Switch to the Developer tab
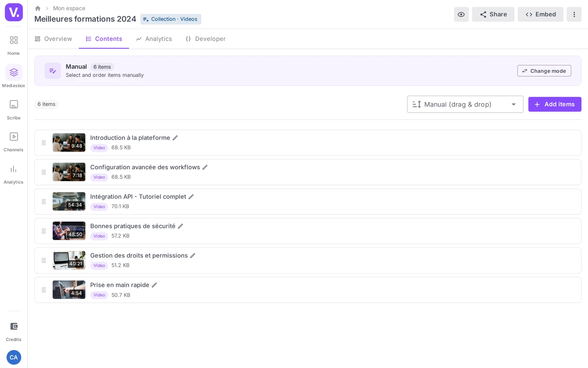Screen dimensions: 588x368 click(206, 39)
